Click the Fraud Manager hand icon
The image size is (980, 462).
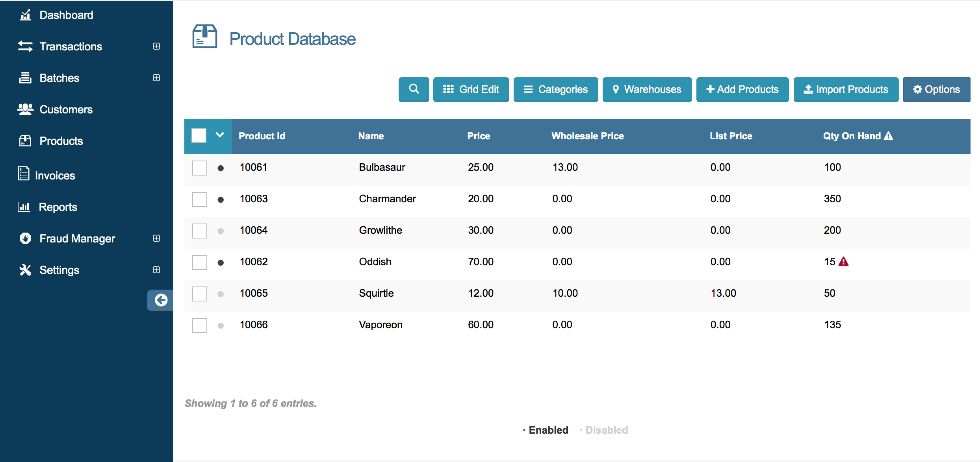[25, 238]
